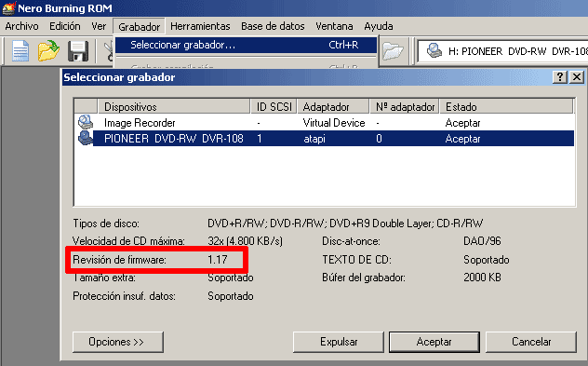Open the Archivo menu
This screenshot has width=588, height=366.
(21, 26)
